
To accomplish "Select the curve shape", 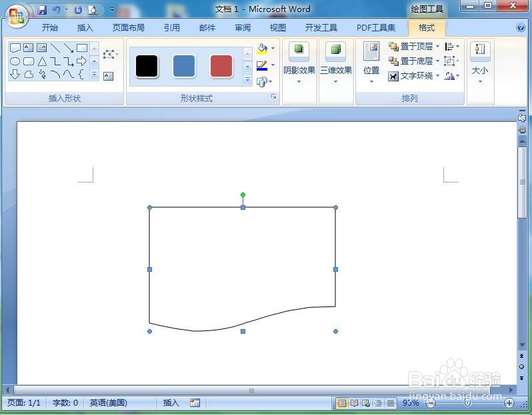I will (68, 74).
